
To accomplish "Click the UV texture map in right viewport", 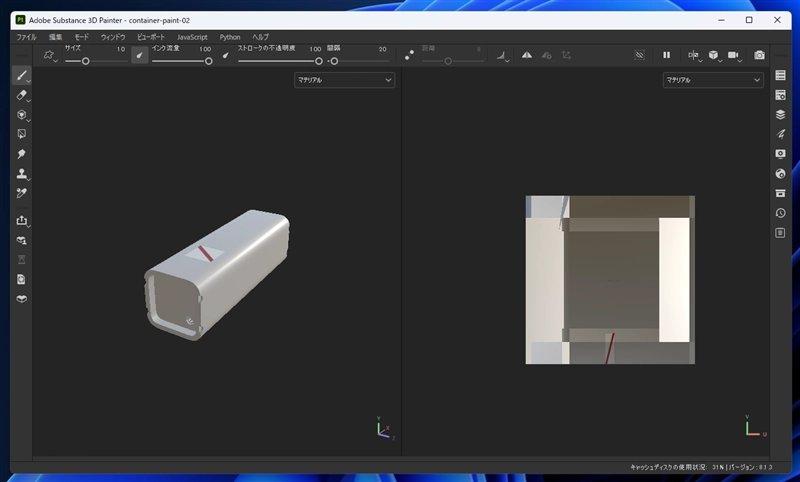I will tap(610, 280).
